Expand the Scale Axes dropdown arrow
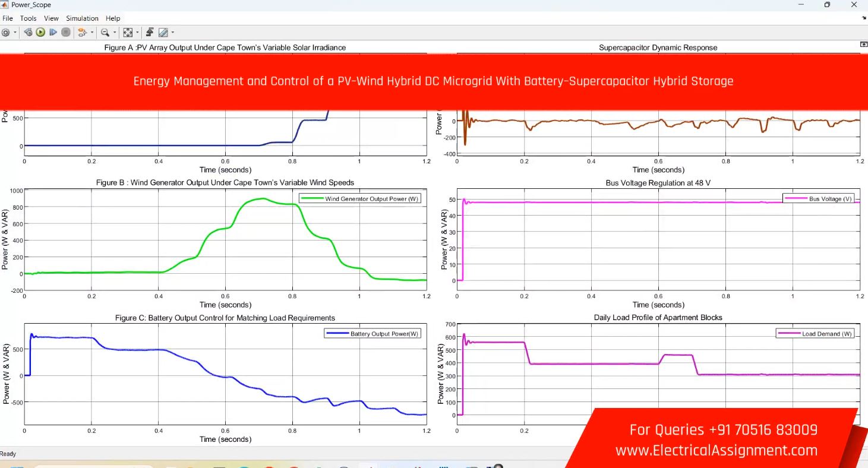This screenshot has width=868, height=468. [137, 33]
